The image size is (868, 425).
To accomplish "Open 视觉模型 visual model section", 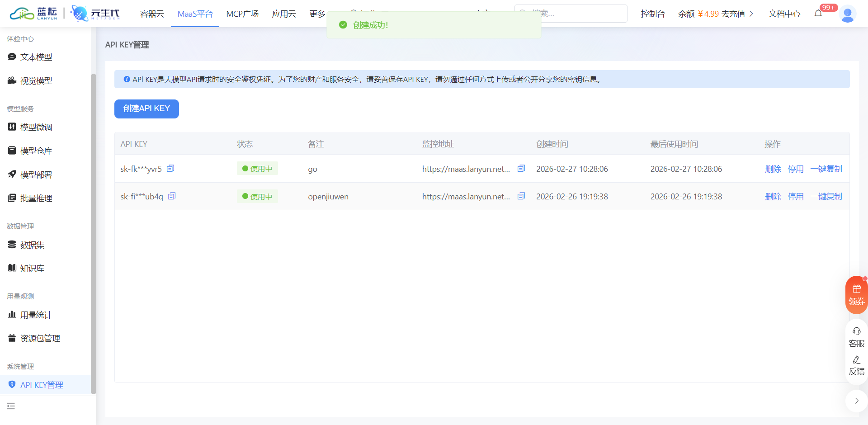I will tap(12, 80).
